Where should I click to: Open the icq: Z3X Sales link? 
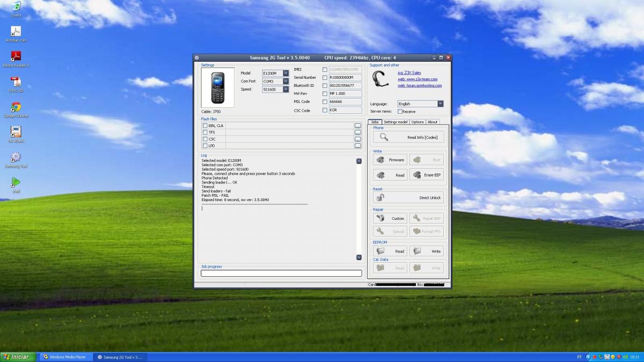point(409,73)
